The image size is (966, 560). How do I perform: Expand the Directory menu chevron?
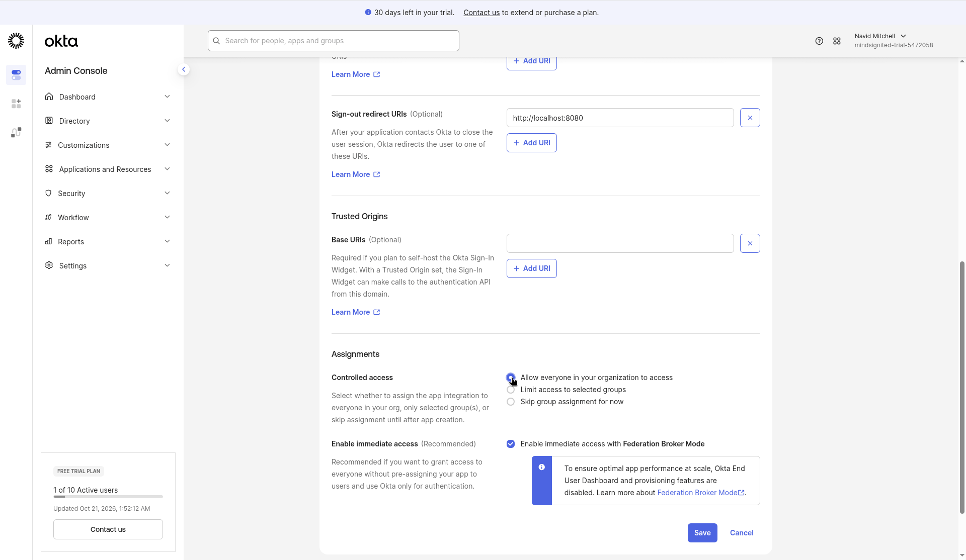coord(167,121)
